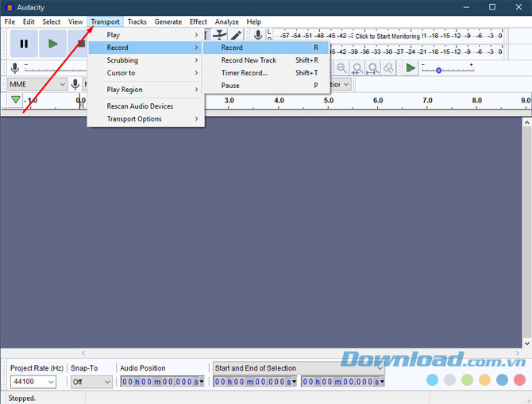
Task: Open selection start time format arrow
Action: (294, 382)
